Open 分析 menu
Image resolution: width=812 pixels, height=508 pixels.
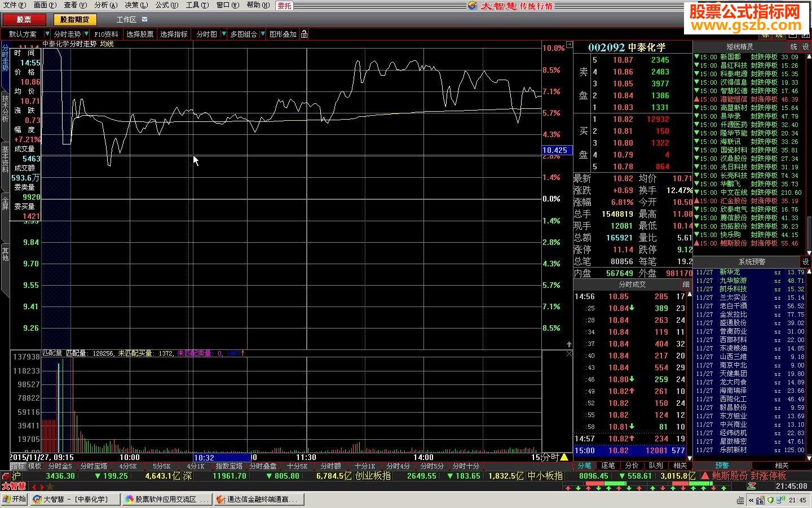click(x=105, y=5)
